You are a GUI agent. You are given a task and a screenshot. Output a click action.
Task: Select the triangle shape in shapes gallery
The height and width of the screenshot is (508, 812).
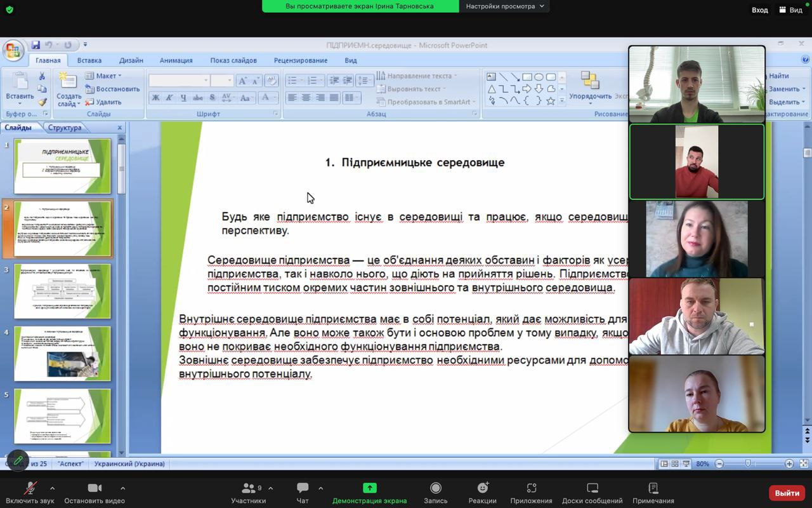(492, 89)
